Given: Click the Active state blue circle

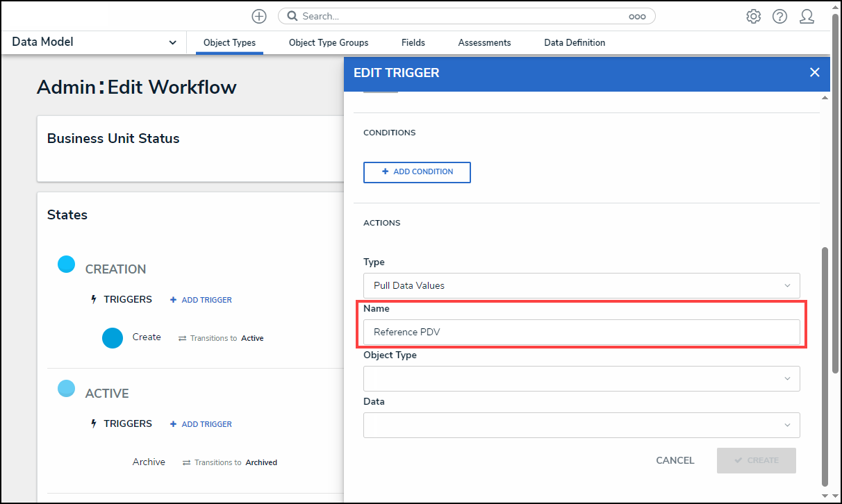Looking at the screenshot, I should pyautogui.click(x=66, y=389).
